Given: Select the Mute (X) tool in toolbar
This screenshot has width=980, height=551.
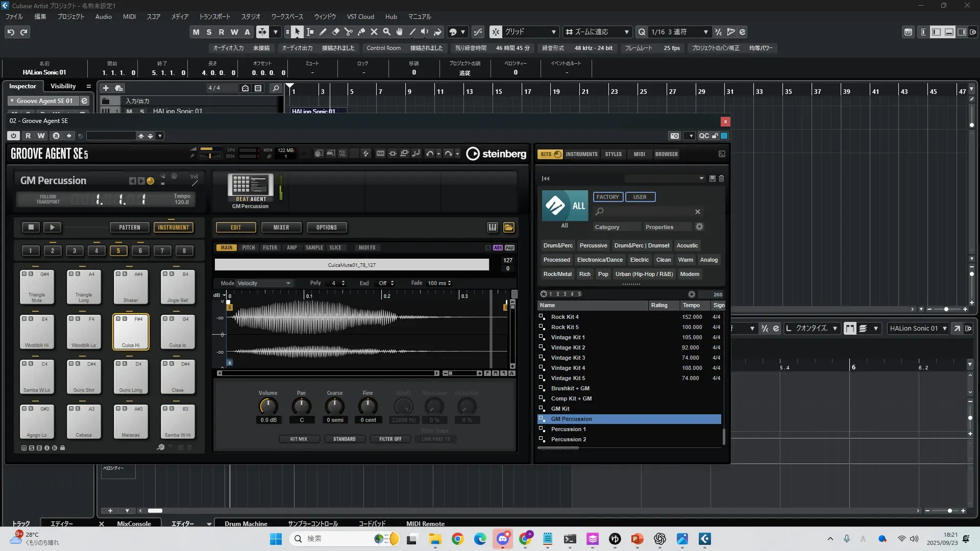Looking at the screenshot, I should point(374,32).
